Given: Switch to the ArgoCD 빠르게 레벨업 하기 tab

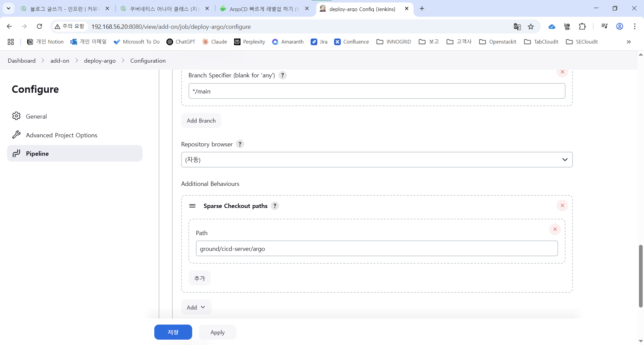Looking at the screenshot, I should [264, 9].
